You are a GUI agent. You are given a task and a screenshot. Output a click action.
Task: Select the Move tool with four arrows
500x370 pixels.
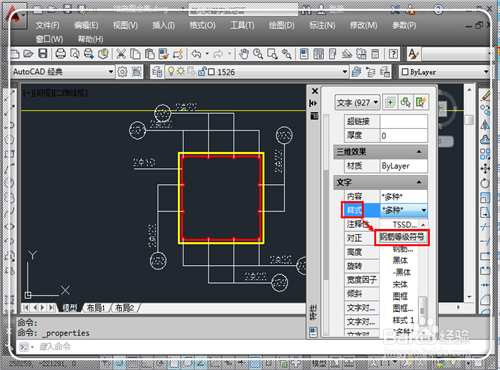click(485, 169)
